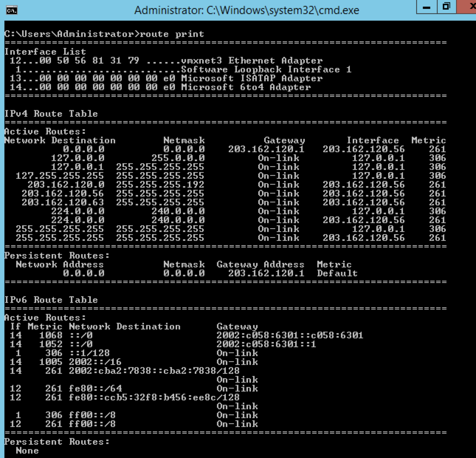Select the command prompt C:\Users\Administrator line
This screenshot has width=476, height=458.
tap(66, 34)
